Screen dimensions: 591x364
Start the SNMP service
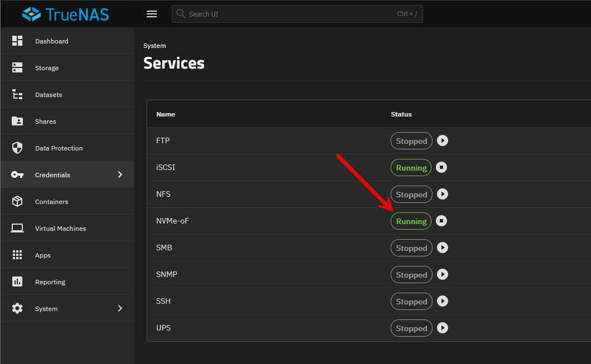tap(443, 274)
